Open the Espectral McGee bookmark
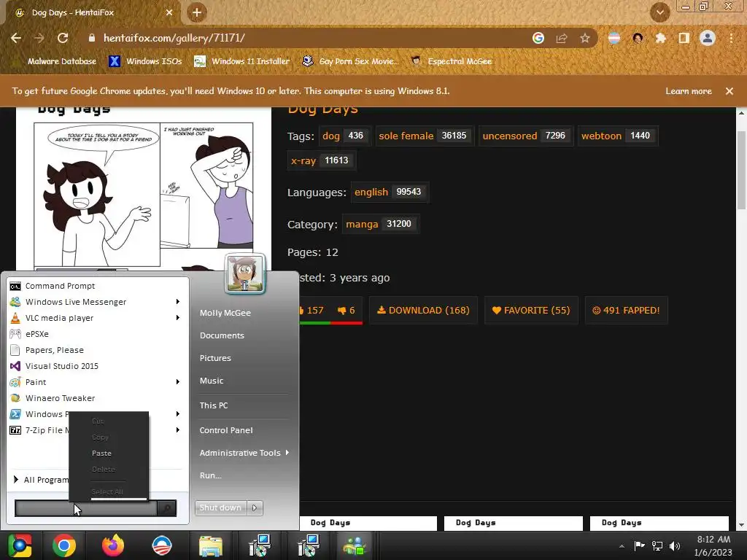The width and height of the screenshot is (747, 560). (451, 61)
